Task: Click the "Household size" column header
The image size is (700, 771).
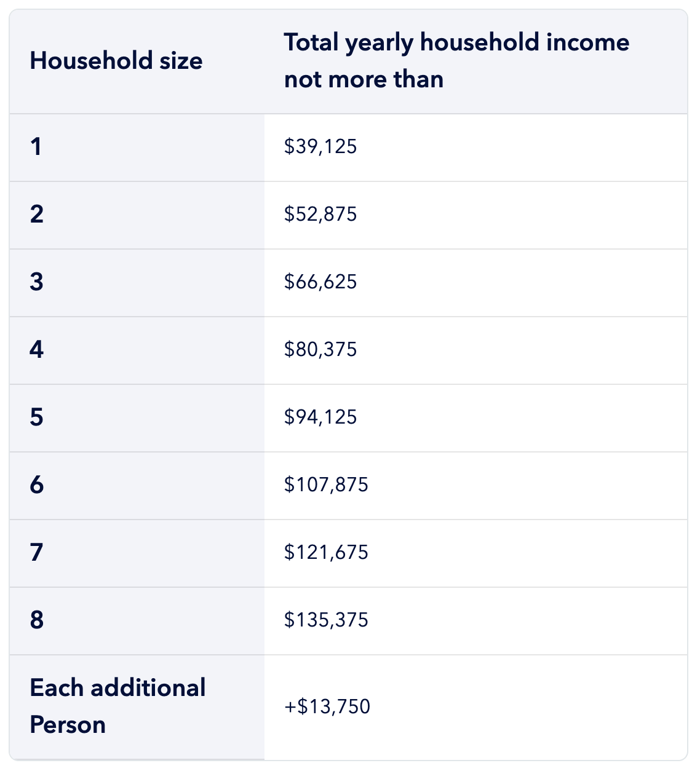Action: coord(116,61)
